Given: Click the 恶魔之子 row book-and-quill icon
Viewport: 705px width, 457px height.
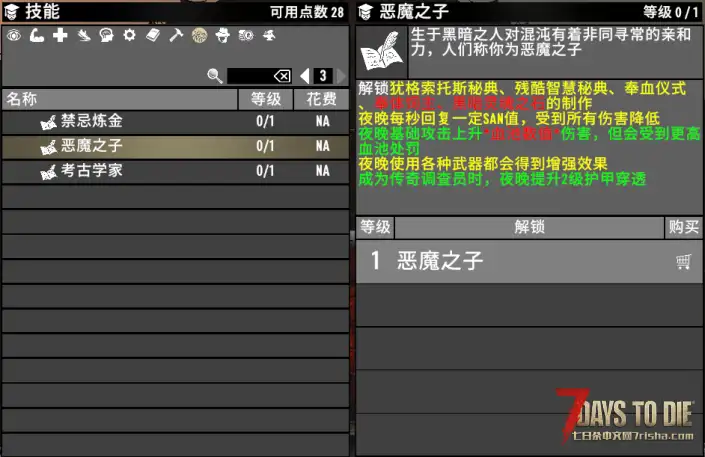Looking at the screenshot, I should point(49,147).
